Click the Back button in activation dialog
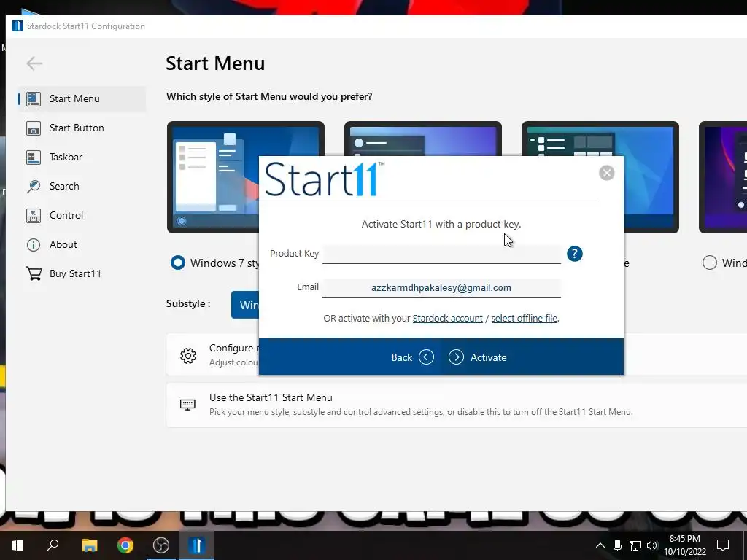This screenshot has width=747, height=560. point(412,357)
